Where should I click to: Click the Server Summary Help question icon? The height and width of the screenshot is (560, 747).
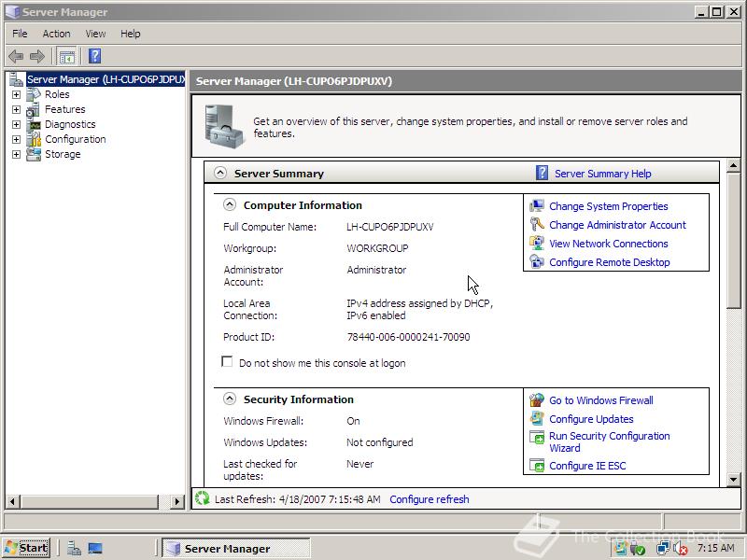pyautogui.click(x=542, y=173)
